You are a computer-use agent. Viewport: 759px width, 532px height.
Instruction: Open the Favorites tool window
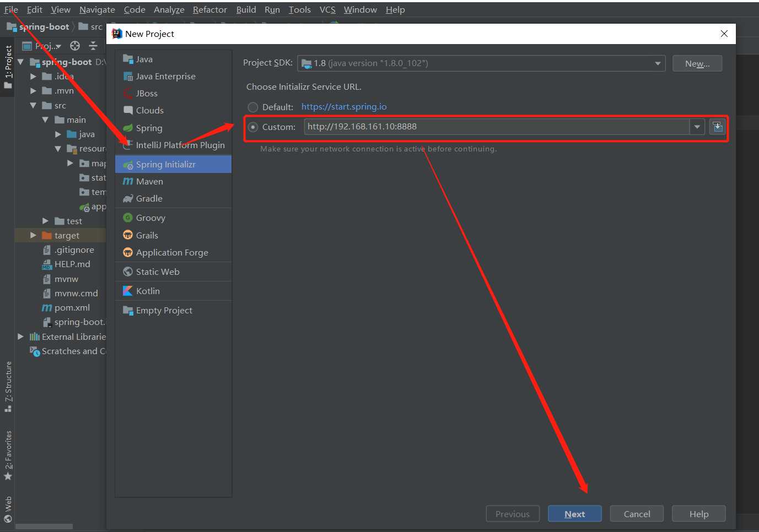click(x=8, y=455)
